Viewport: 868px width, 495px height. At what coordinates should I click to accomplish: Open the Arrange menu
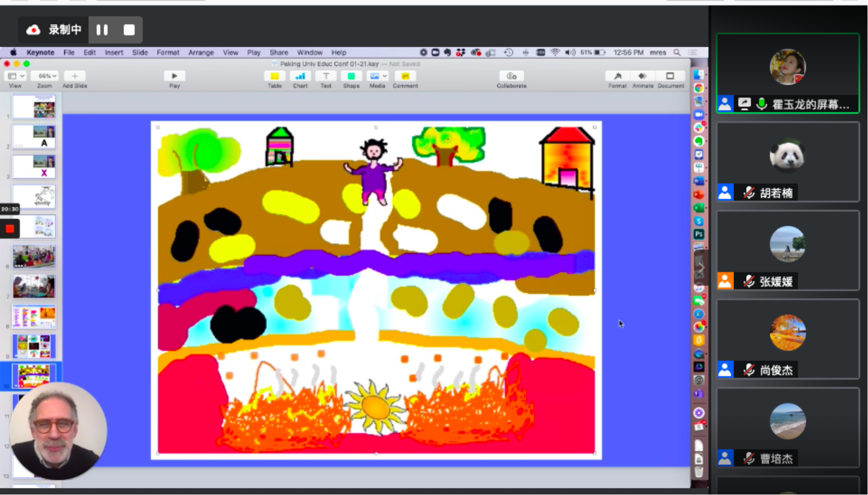coord(201,52)
